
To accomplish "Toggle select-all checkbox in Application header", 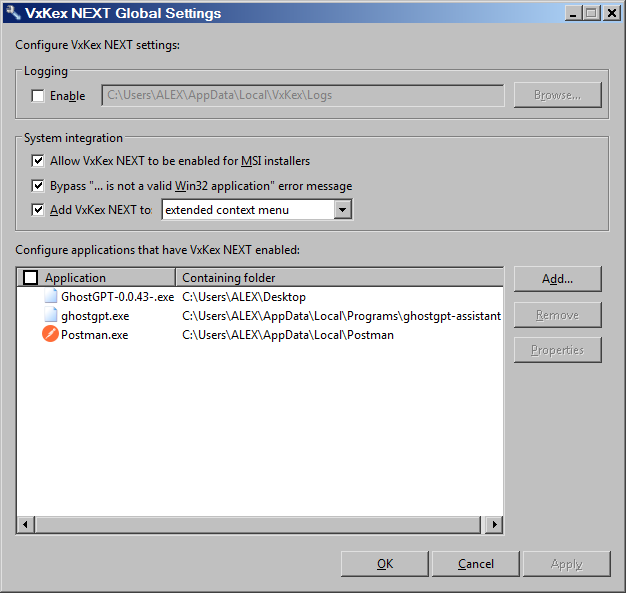I will [31, 278].
